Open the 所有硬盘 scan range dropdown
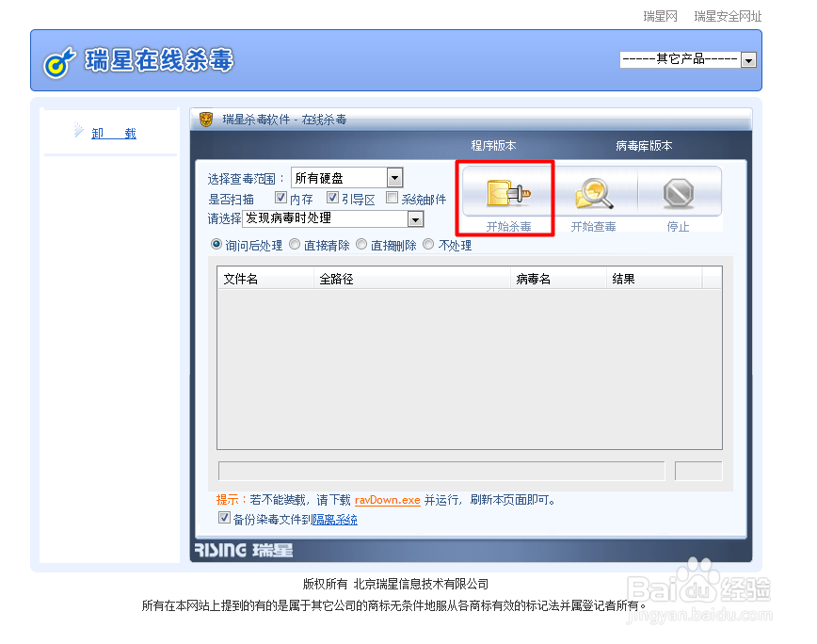The image size is (817, 644). click(347, 178)
